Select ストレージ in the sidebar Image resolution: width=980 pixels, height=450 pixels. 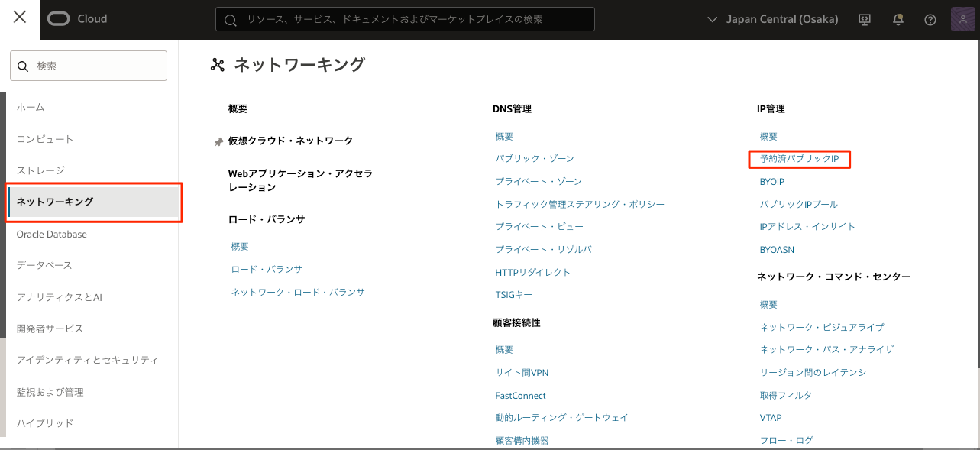point(40,170)
